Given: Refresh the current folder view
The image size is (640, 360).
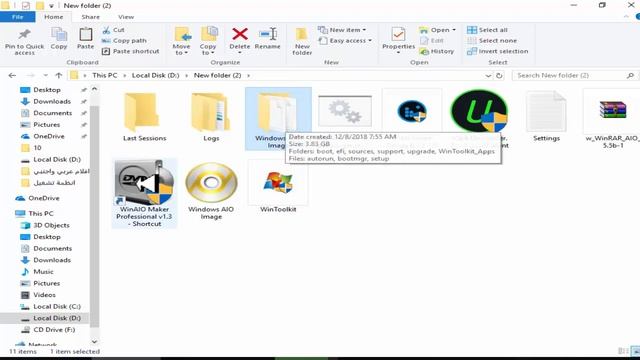Looking at the screenshot, I should (499, 76).
